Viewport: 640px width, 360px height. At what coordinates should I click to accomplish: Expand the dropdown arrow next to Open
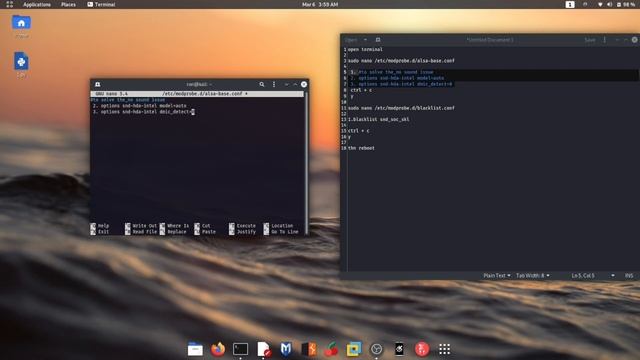tap(365, 40)
